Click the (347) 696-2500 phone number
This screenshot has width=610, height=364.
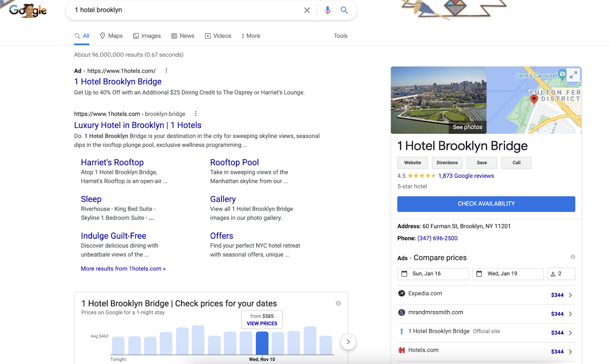[x=437, y=238]
